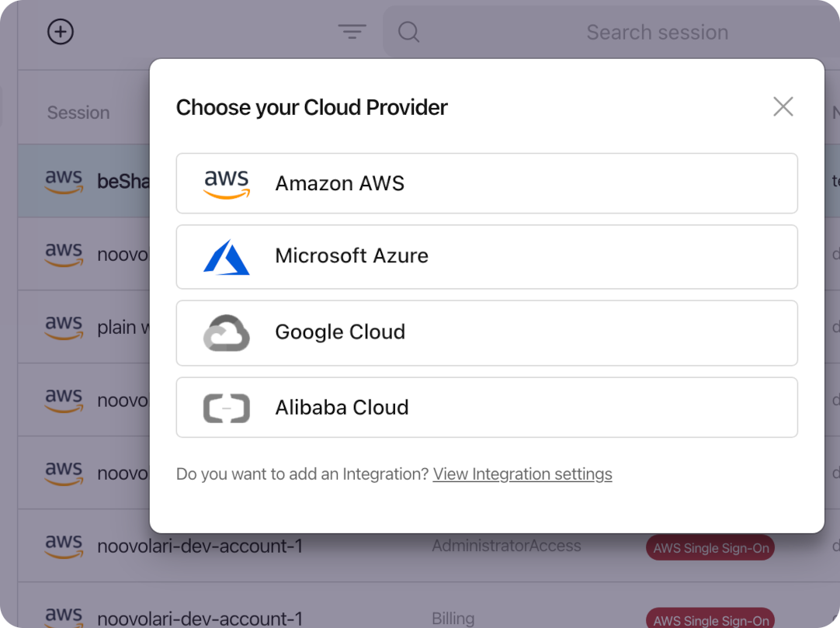
Task: Click the Microsoft Azure logo icon
Action: pos(227,257)
